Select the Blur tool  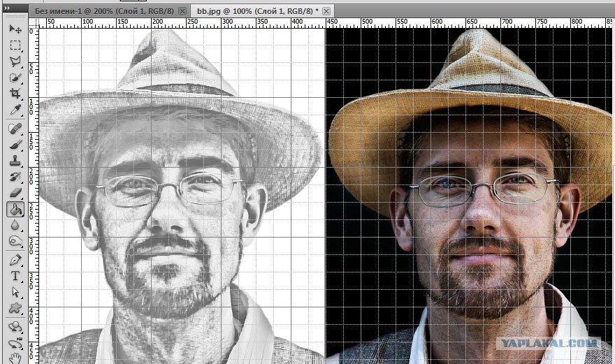pyautogui.click(x=15, y=225)
